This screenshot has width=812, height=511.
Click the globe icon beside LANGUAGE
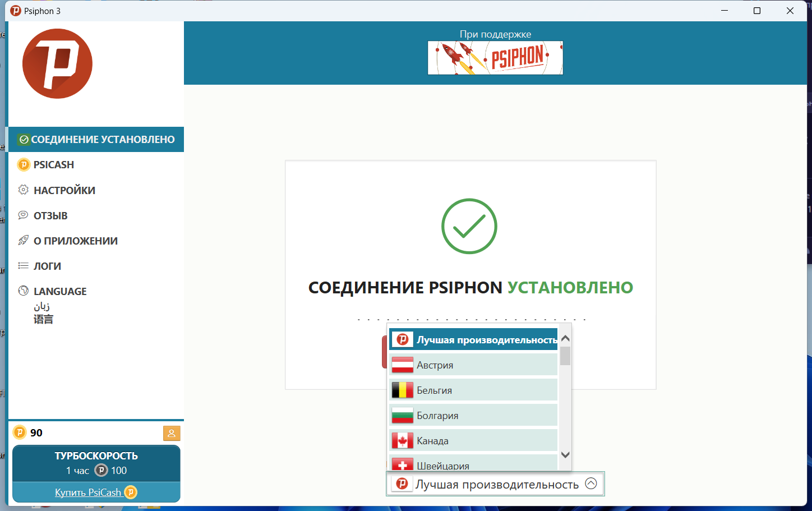[x=24, y=291]
